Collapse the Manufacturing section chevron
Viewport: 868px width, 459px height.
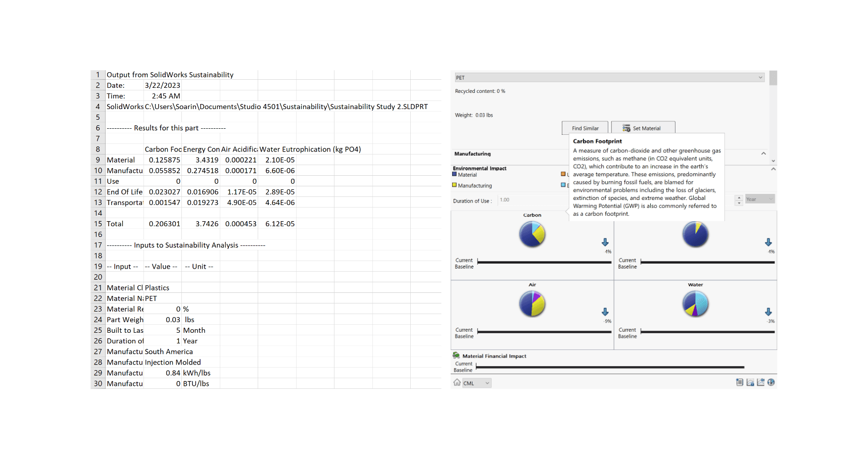[x=763, y=154]
